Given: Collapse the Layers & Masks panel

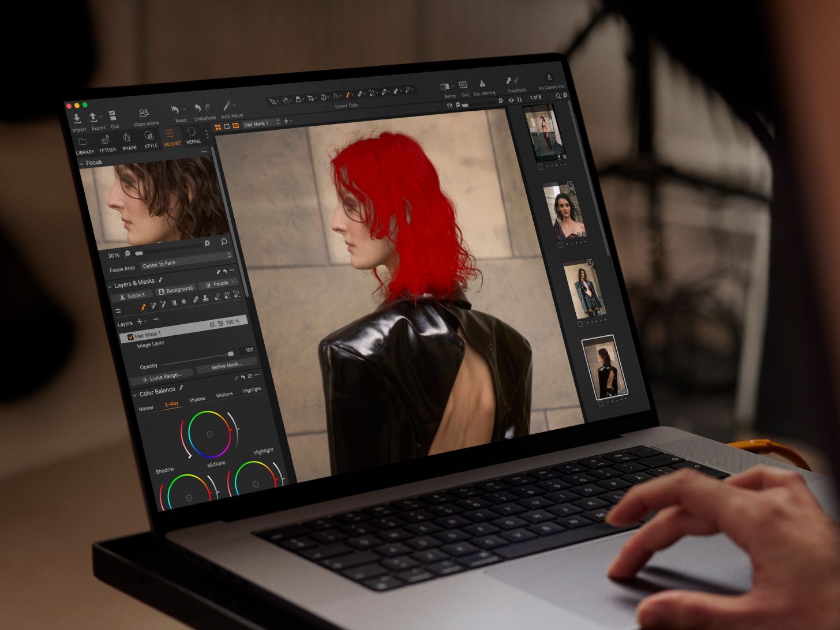Looking at the screenshot, I should pyautogui.click(x=110, y=286).
